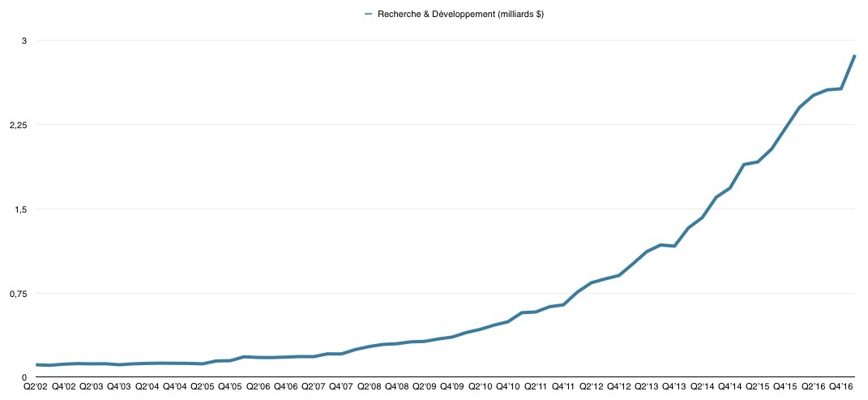Screen dimensions: 868x400
Task: Click the Q4'08 axis label
Action: [x=397, y=386]
